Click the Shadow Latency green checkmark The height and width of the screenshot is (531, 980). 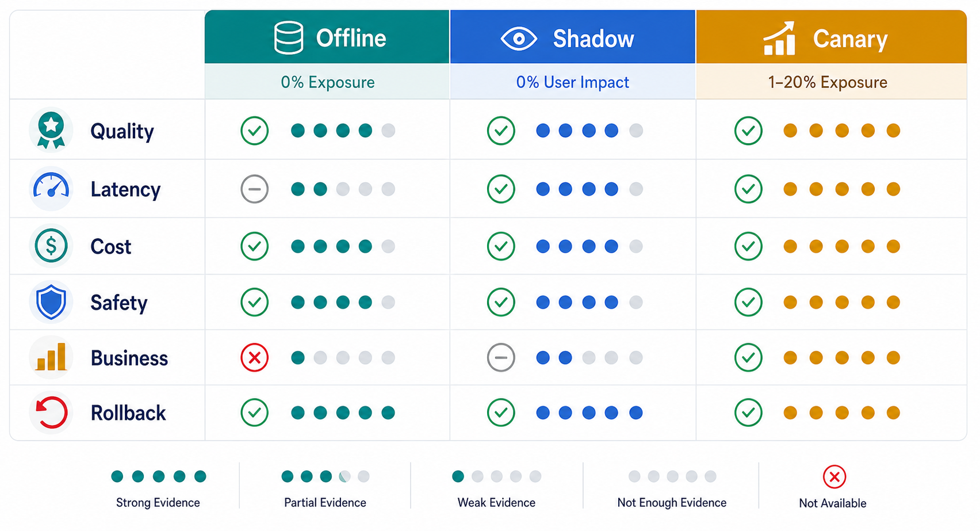tap(501, 189)
